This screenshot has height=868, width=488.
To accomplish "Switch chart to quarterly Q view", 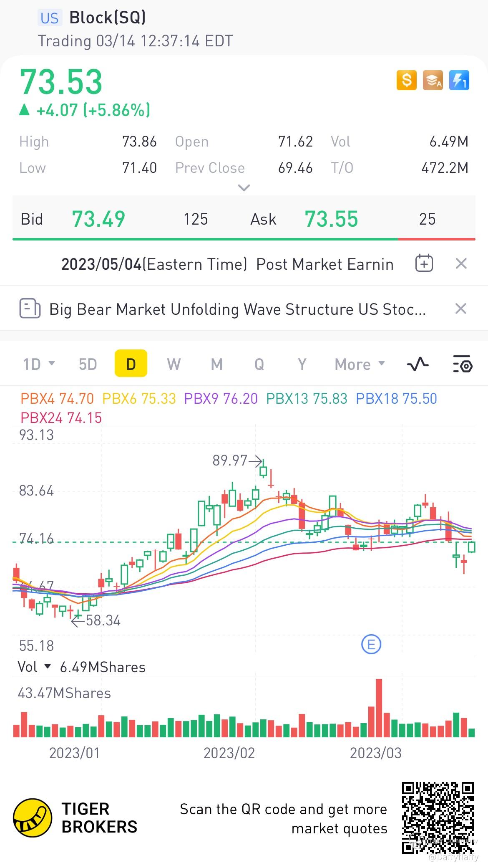I will (x=259, y=364).
